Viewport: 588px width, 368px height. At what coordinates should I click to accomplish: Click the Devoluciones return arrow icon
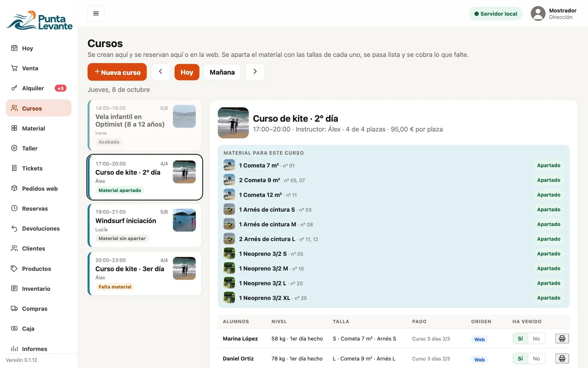14,228
